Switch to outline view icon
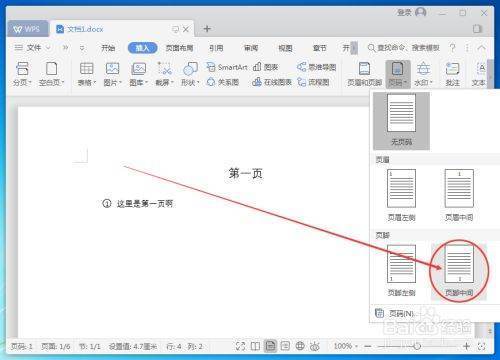500x360 pixels. [x=285, y=346]
